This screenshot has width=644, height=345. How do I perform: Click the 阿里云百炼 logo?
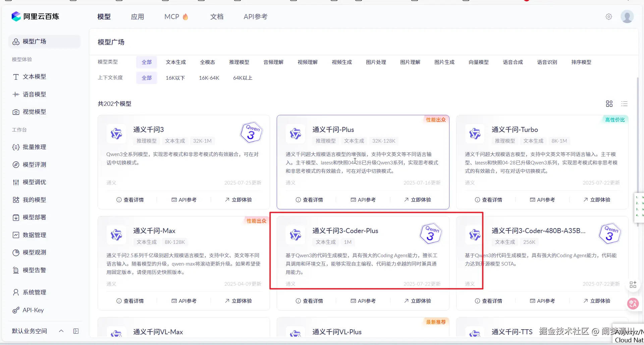click(x=35, y=16)
